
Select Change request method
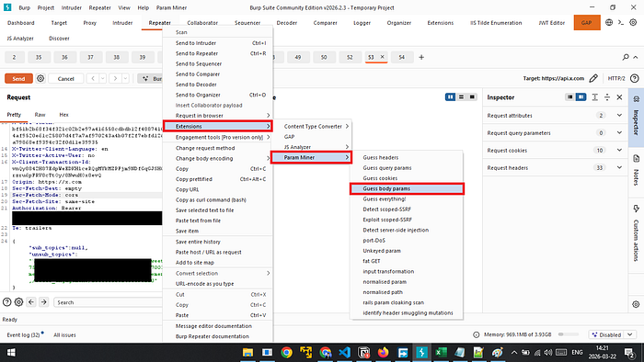click(218, 148)
